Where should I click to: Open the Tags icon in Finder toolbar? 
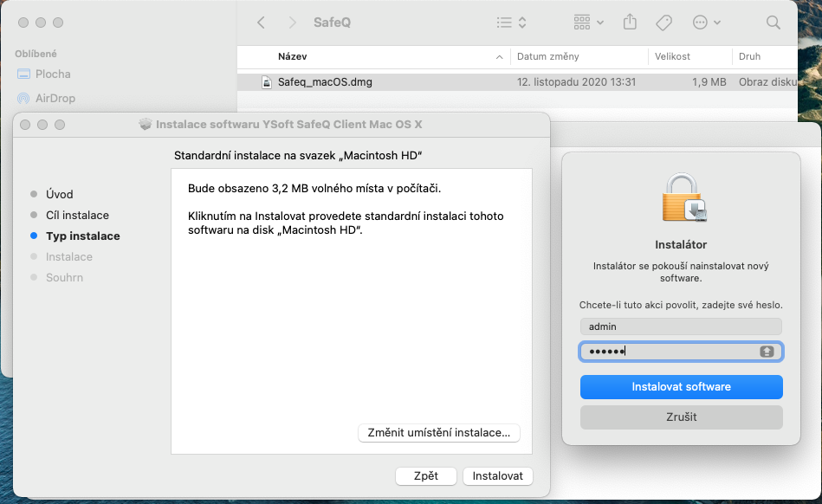coord(663,23)
